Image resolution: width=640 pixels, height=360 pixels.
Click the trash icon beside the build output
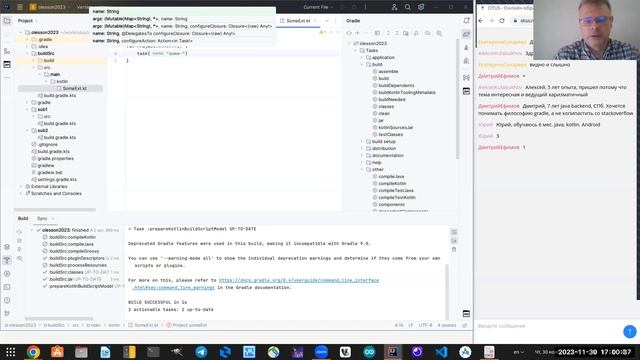454,249
